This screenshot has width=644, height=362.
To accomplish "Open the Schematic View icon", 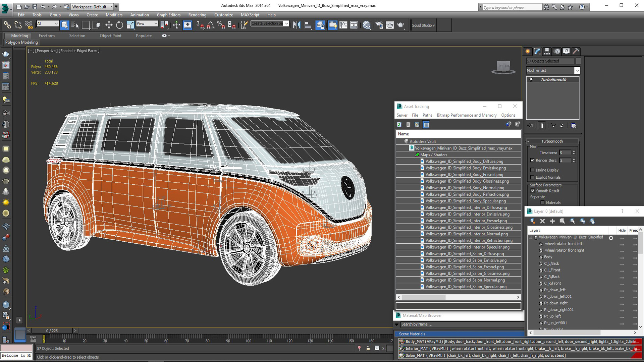I will coord(354,25).
